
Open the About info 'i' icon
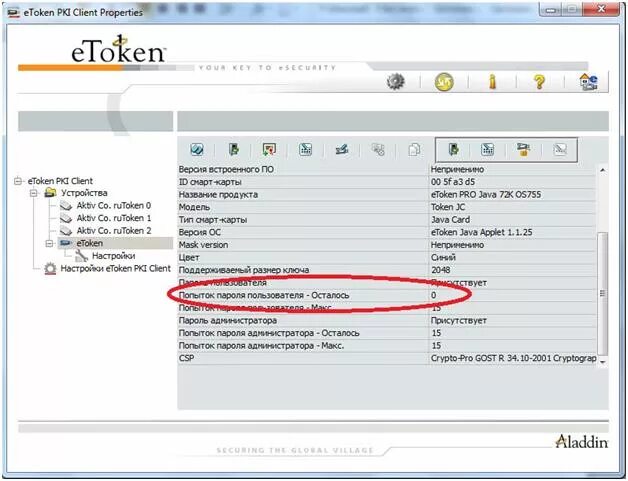493,82
